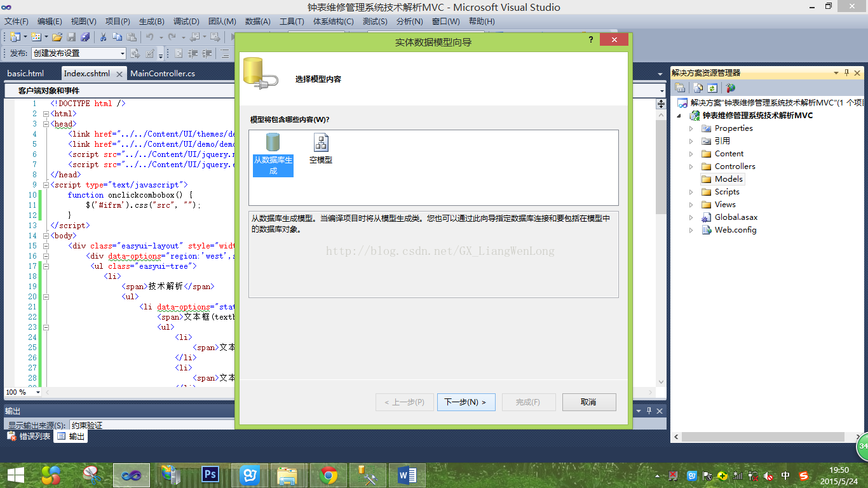Open the 编辑(E) menu
The width and height of the screenshot is (868, 488).
pos(50,21)
